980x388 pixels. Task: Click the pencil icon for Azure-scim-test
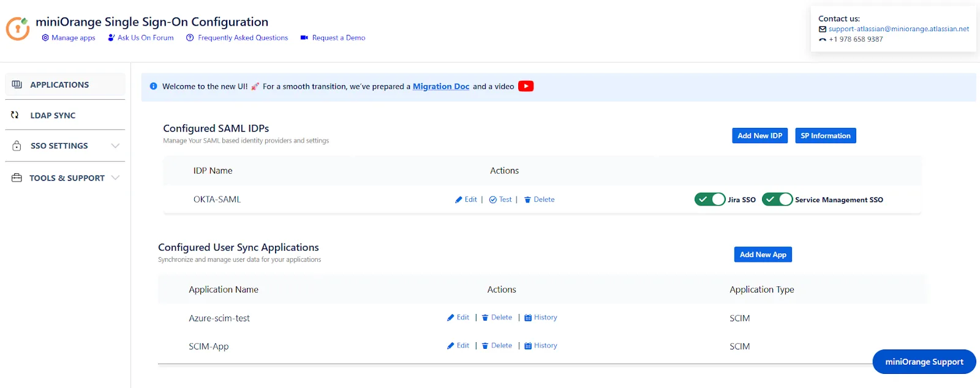tap(451, 318)
